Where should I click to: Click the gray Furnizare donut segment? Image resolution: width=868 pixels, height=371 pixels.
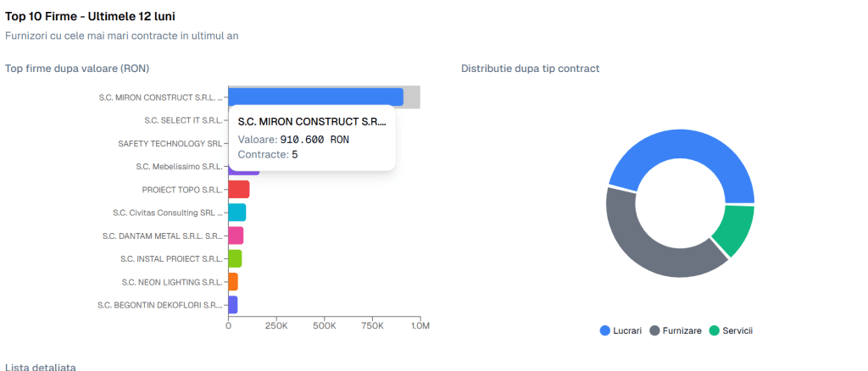click(637, 243)
